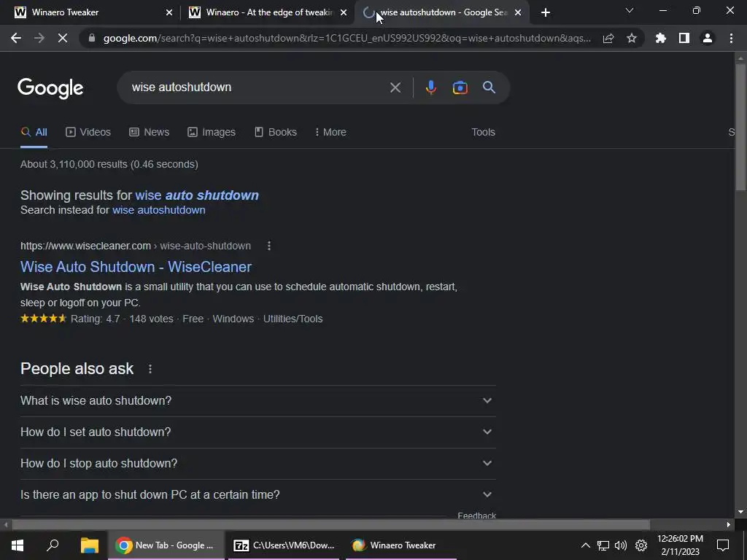Open 7-Zip window from taskbar
747x560 pixels.
[x=284, y=545]
